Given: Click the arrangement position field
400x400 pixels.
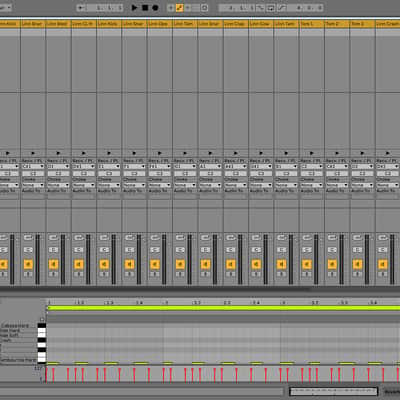Looking at the screenshot, I should click(105, 7).
